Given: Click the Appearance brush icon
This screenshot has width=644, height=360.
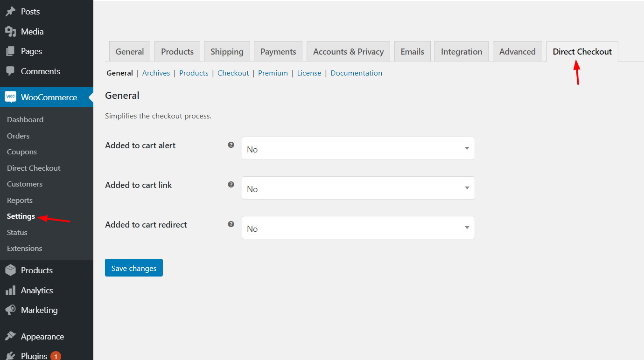Looking at the screenshot, I should (x=10, y=337).
